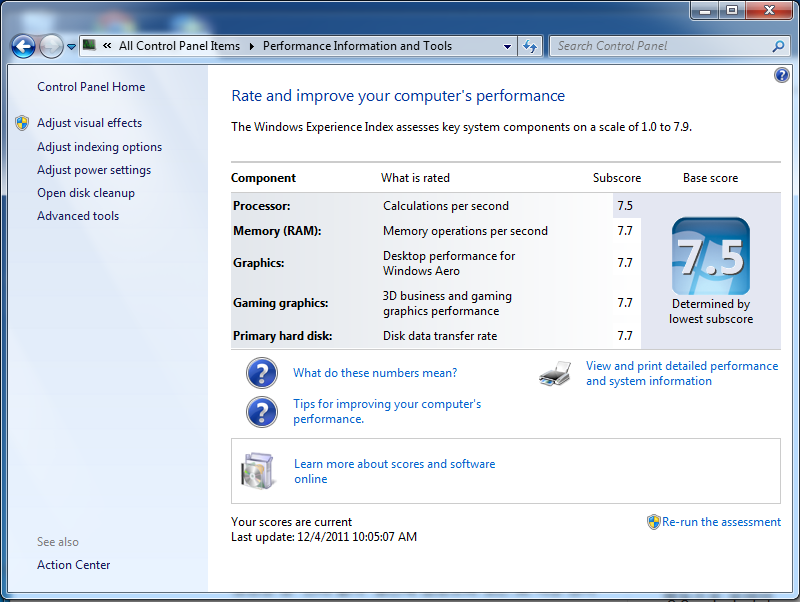
Task: Click question icon beside What do these numbers mean
Action: 262,373
